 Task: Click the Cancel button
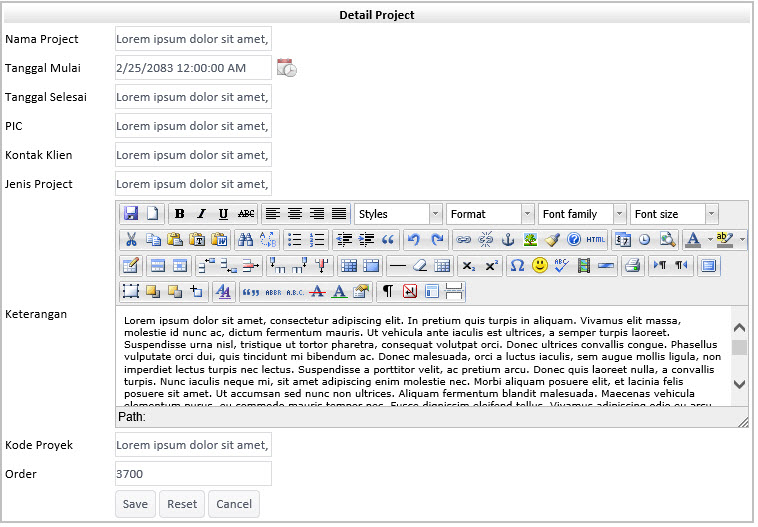pos(234,504)
